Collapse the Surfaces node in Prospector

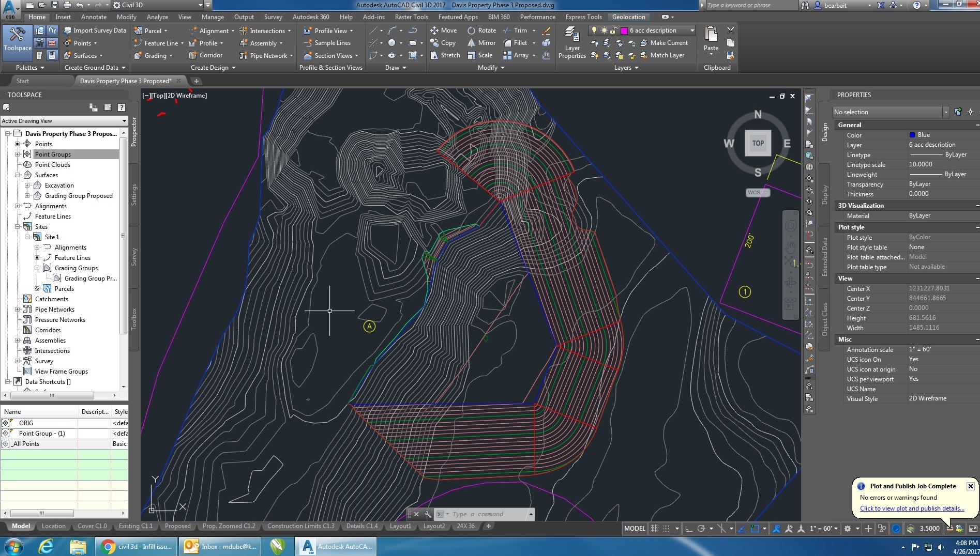(x=17, y=175)
